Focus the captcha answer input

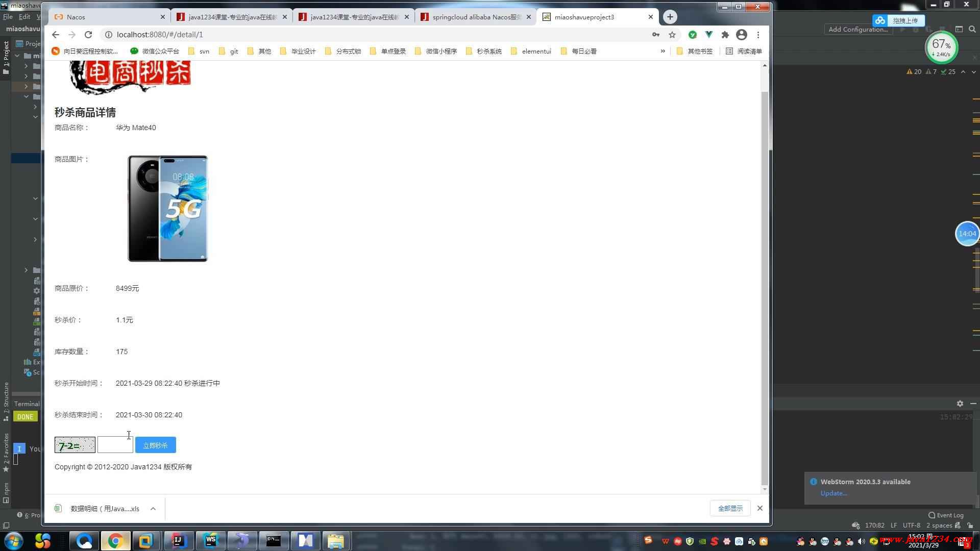[115, 445]
